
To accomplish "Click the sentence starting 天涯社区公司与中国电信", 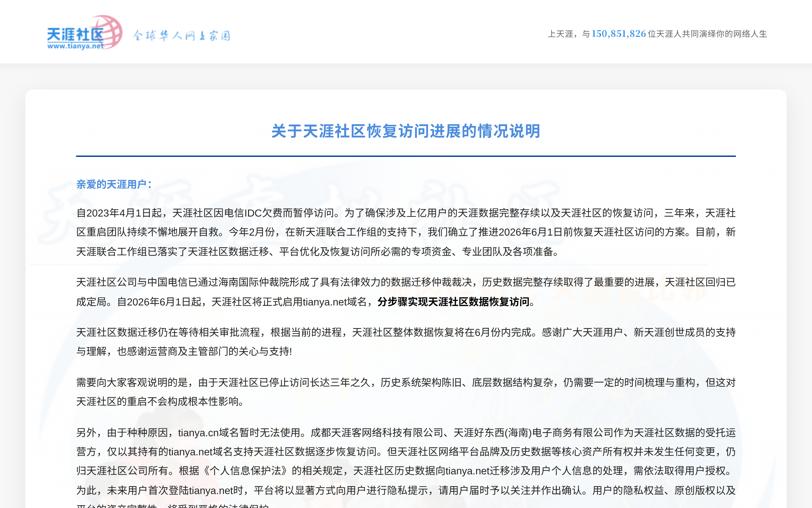I will [x=406, y=292].
